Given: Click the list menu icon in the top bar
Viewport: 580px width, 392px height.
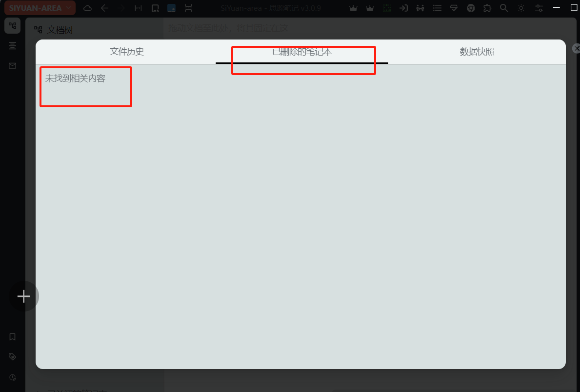Looking at the screenshot, I should pos(437,8).
